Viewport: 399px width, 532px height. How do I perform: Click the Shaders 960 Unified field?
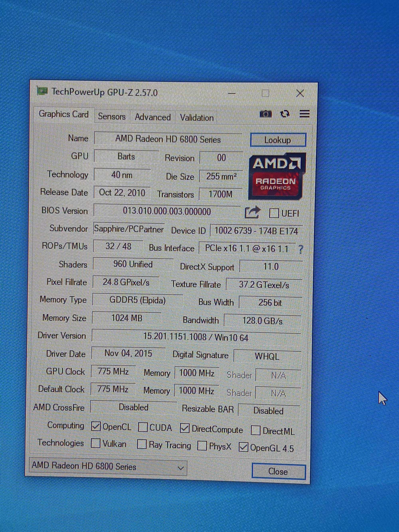click(x=133, y=264)
